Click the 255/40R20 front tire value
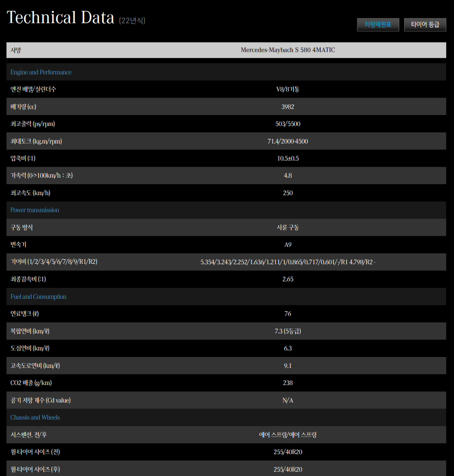Image resolution: width=454 pixels, height=476 pixels. coord(288,452)
